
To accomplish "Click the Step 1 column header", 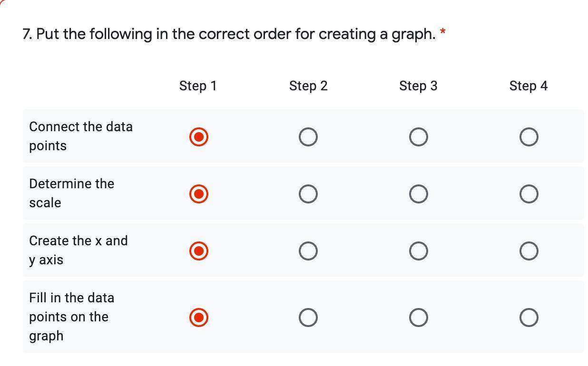I will 198,86.
